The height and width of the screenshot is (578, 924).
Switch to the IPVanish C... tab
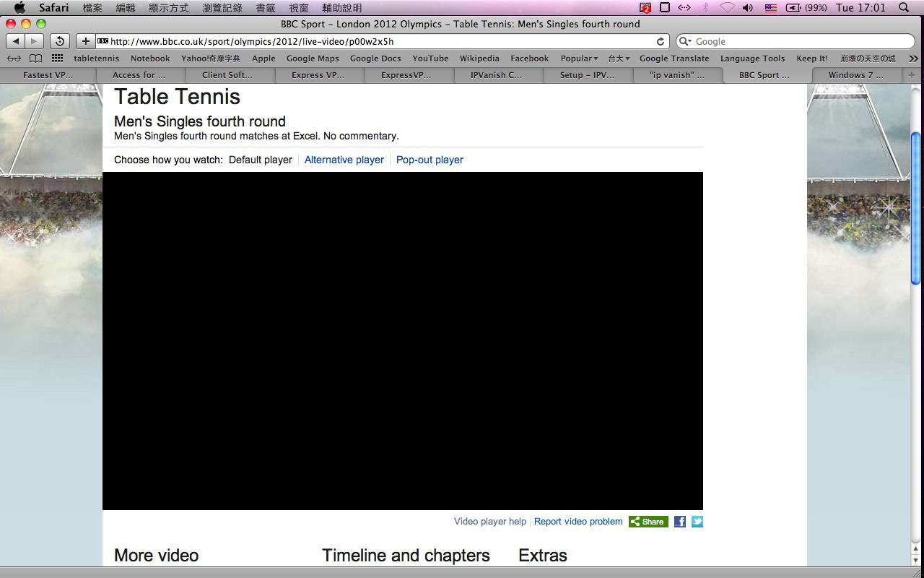point(496,74)
